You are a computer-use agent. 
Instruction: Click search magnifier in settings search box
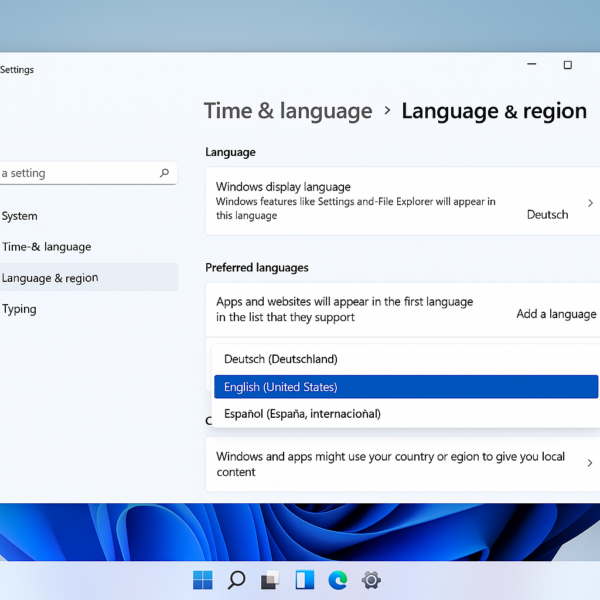[x=165, y=173]
